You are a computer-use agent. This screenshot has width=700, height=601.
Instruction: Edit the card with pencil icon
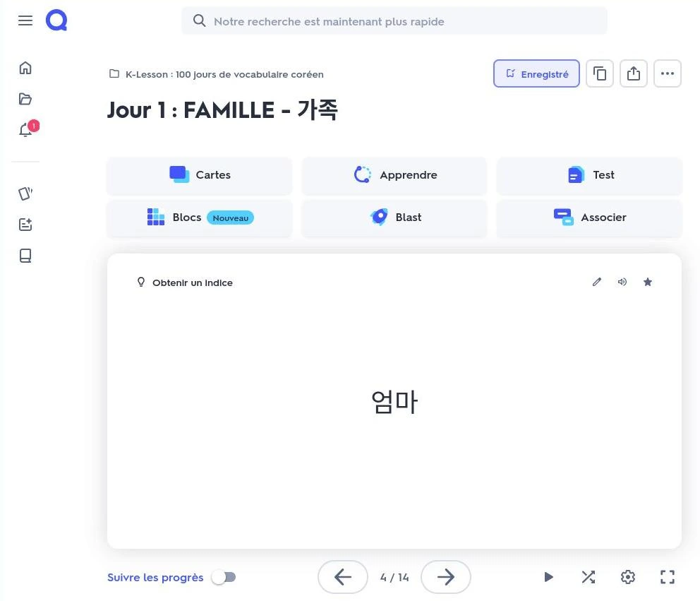pyautogui.click(x=597, y=282)
